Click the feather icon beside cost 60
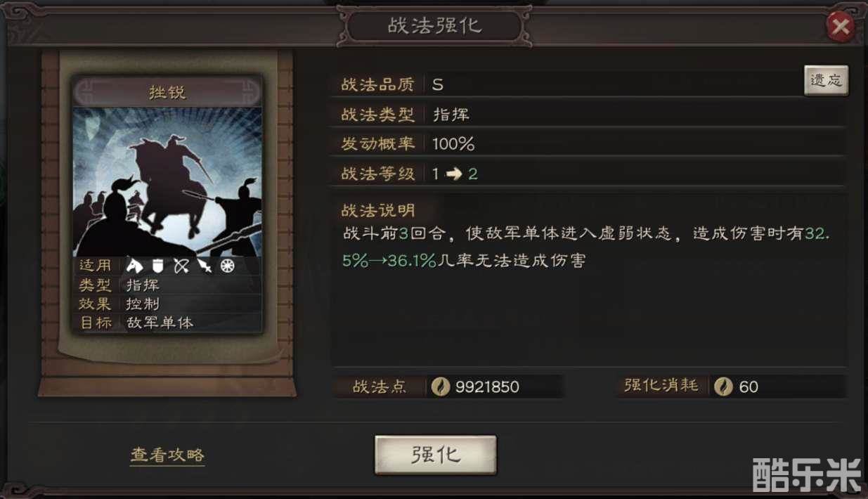The width and height of the screenshot is (868, 499). coord(724,387)
